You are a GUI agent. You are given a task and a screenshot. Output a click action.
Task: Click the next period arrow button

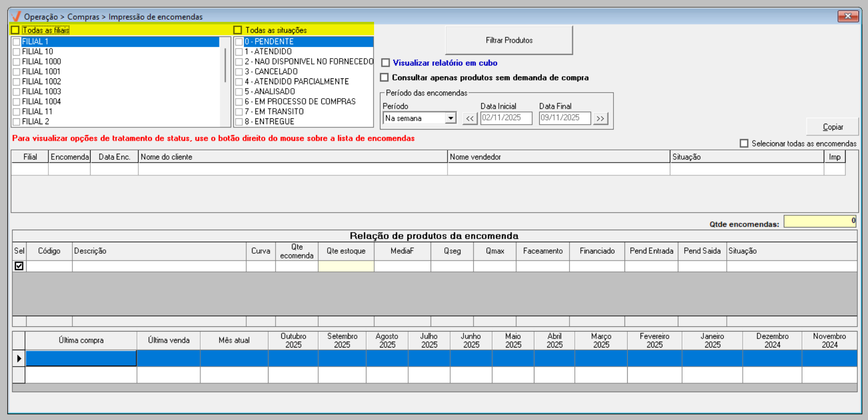click(601, 118)
